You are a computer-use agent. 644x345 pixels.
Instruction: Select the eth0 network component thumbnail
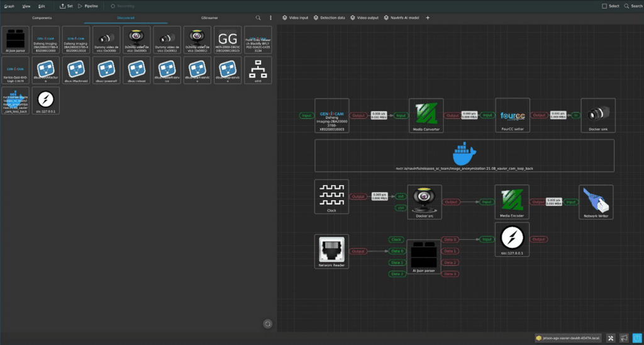pos(258,70)
